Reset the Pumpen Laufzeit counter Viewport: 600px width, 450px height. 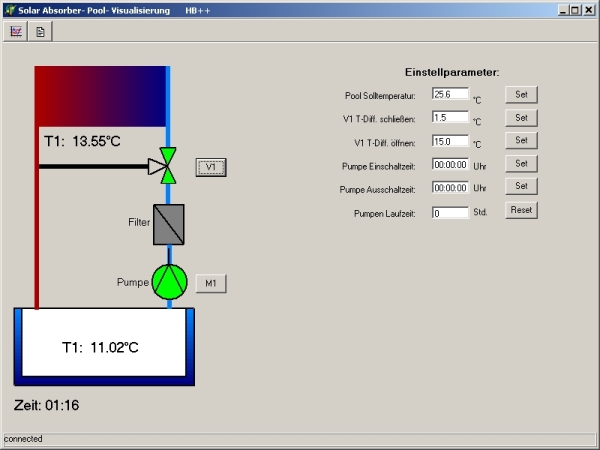(x=521, y=210)
